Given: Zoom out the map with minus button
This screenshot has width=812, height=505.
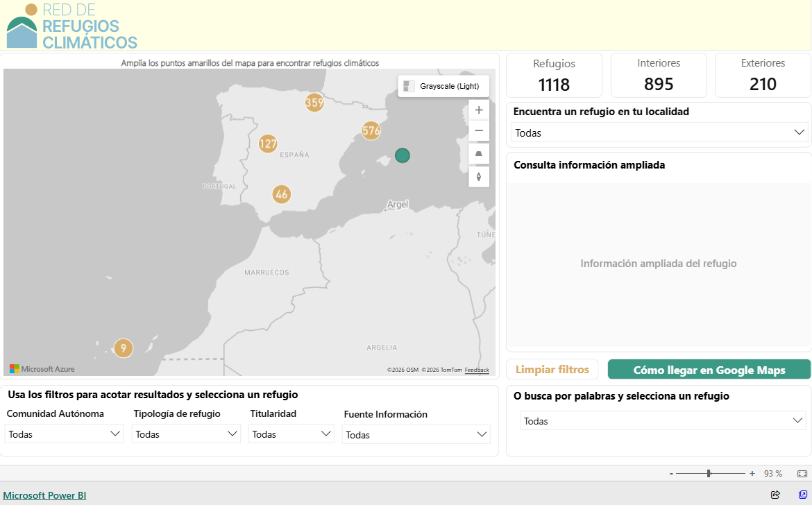Looking at the screenshot, I should (479, 130).
